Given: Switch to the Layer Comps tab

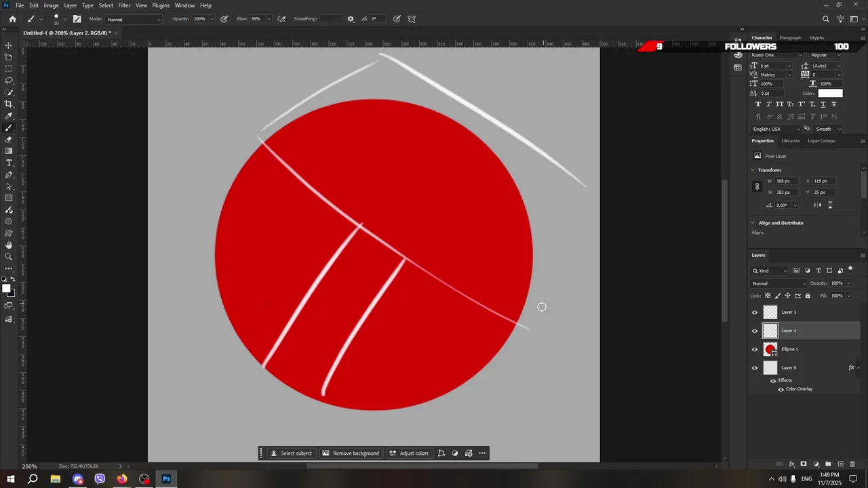Looking at the screenshot, I should tap(821, 141).
